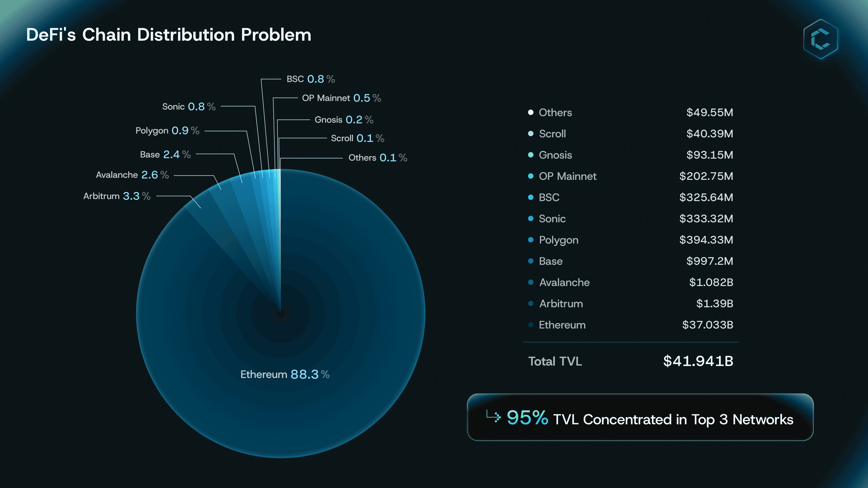Click the "Total TVL" label
Viewport: 868px width, 488px height.
pyautogui.click(x=555, y=361)
